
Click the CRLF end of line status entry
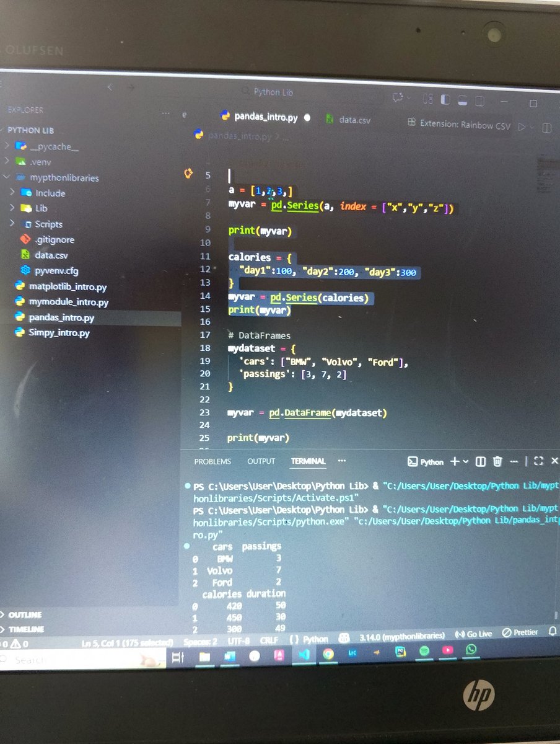click(x=269, y=640)
